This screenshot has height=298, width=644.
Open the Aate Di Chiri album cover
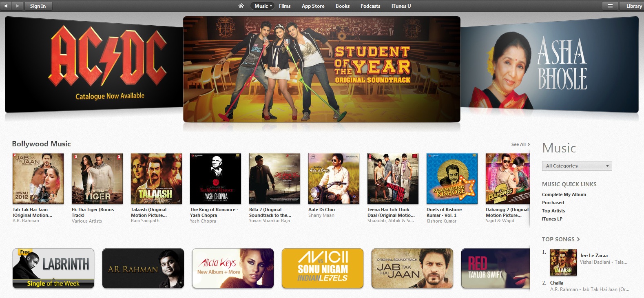click(x=334, y=179)
